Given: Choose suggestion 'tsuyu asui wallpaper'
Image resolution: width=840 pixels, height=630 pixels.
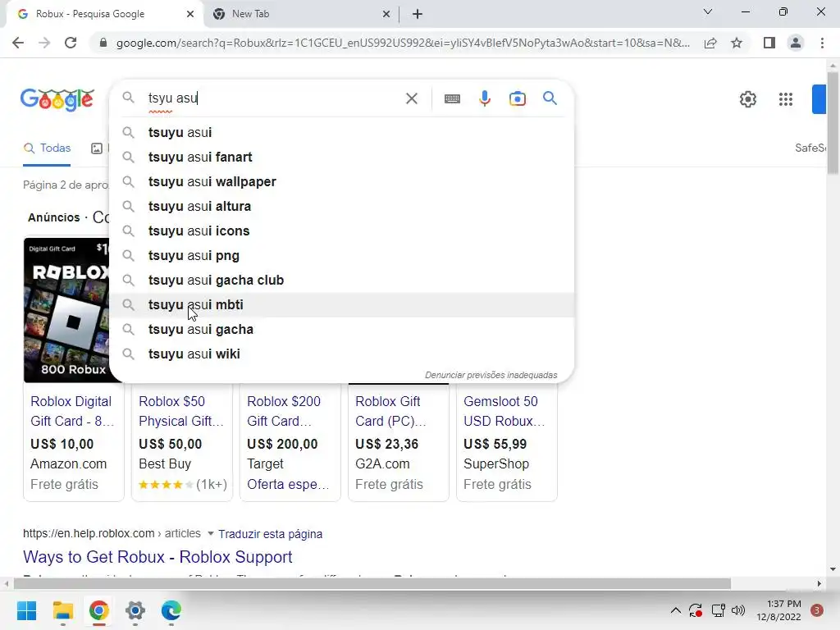Looking at the screenshot, I should pyautogui.click(x=342, y=181).
